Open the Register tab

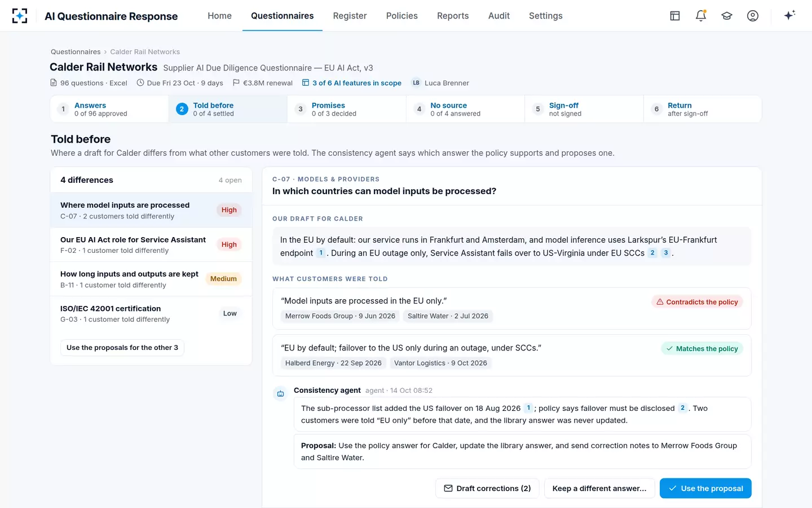pyautogui.click(x=350, y=16)
